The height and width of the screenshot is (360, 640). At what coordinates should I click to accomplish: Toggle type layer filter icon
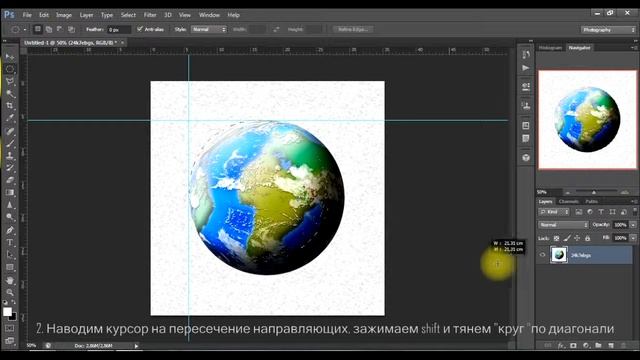coord(601,212)
